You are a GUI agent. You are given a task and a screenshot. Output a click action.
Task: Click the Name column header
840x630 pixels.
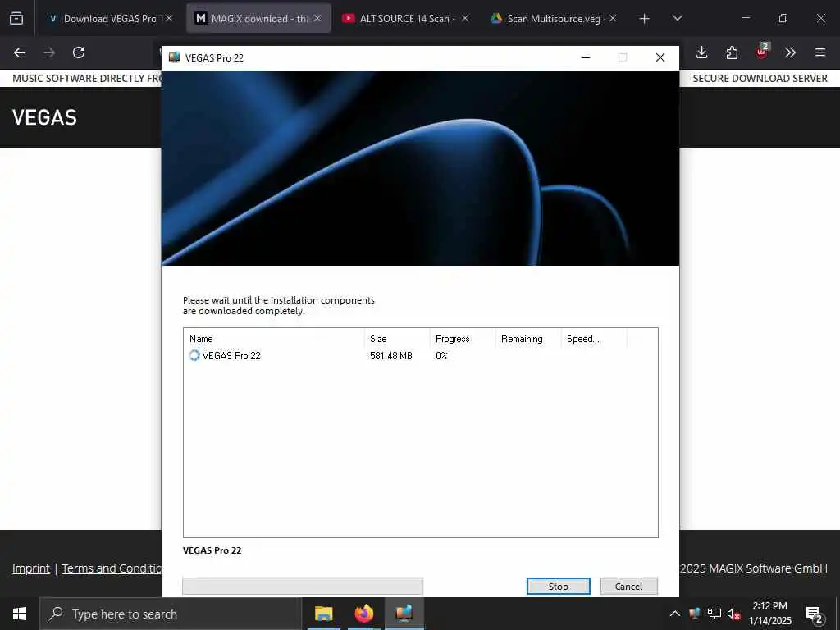click(274, 339)
